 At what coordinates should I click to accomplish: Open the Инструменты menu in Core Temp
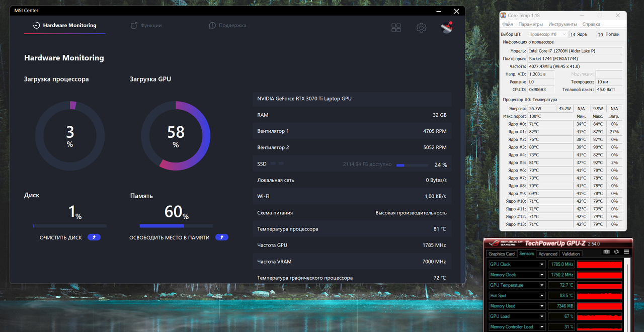click(562, 24)
